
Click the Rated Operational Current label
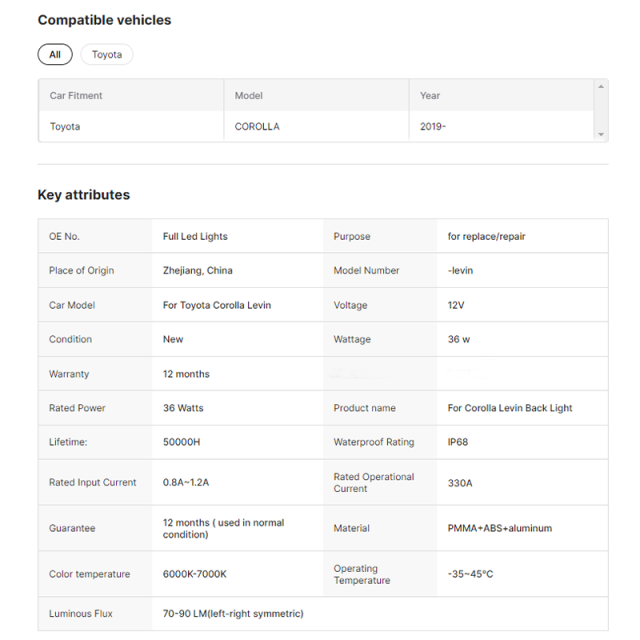tap(374, 482)
